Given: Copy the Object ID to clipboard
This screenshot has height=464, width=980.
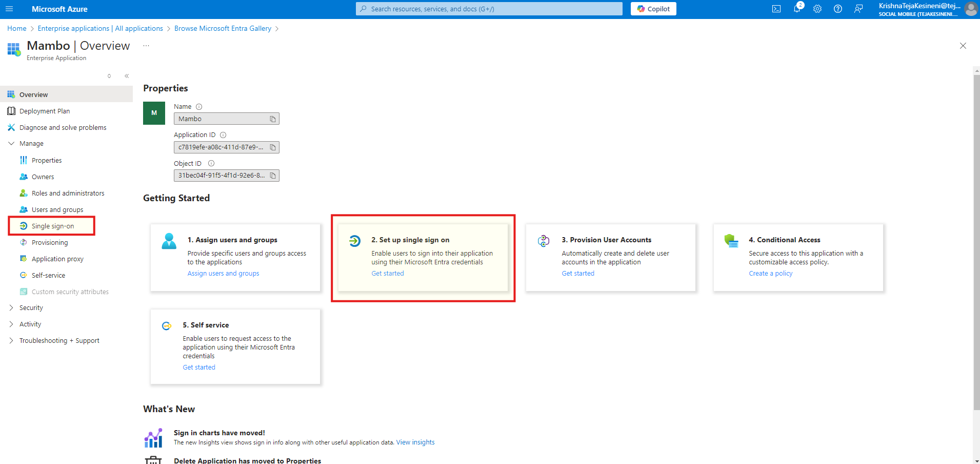Looking at the screenshot, I should [x=273, y=176].
